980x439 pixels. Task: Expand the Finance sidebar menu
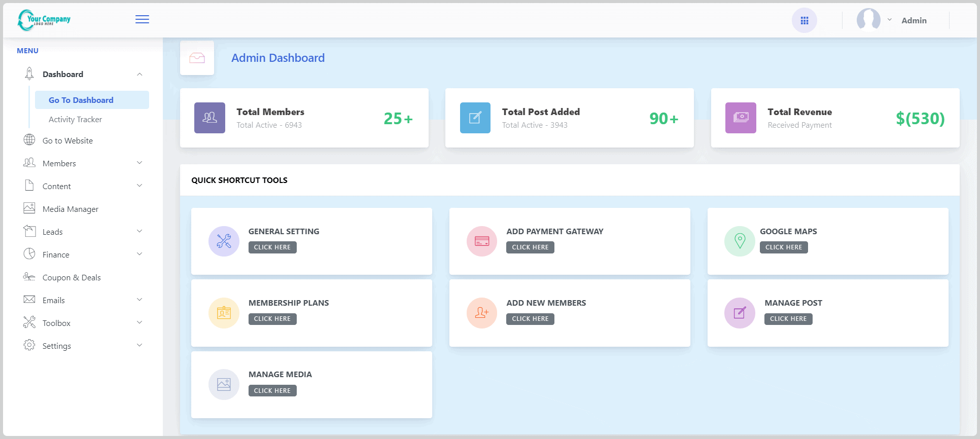point(84,254)
